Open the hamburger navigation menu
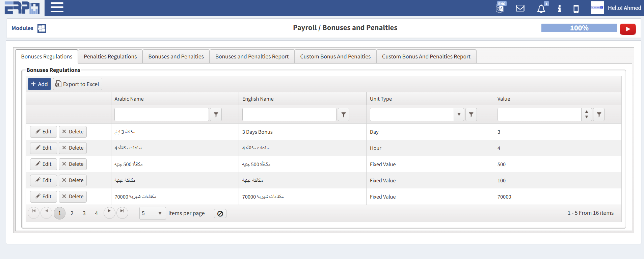This screenshot has height=259, width=644. coord(57,7)
